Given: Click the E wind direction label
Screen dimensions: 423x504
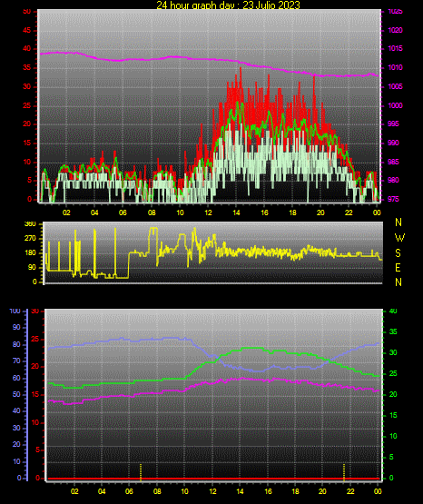Looking at the screenshot, I should [x=398, y=267].
